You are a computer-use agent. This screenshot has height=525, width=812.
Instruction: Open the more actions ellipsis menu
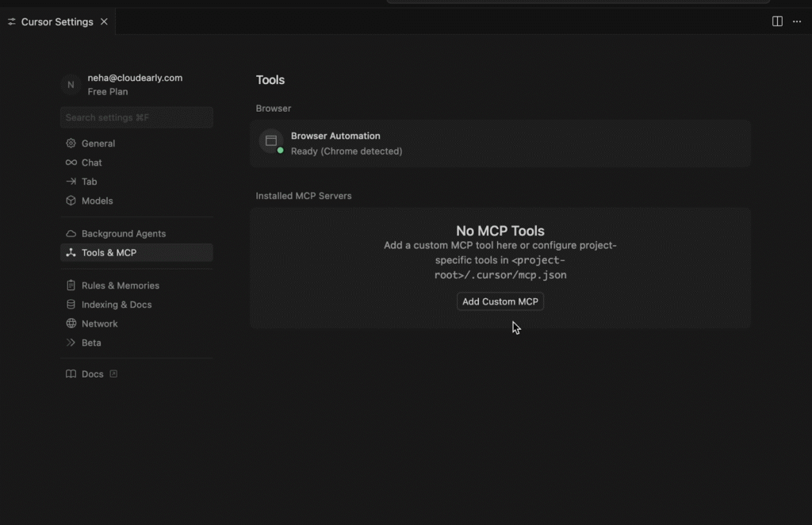click(x=797, y=21)
